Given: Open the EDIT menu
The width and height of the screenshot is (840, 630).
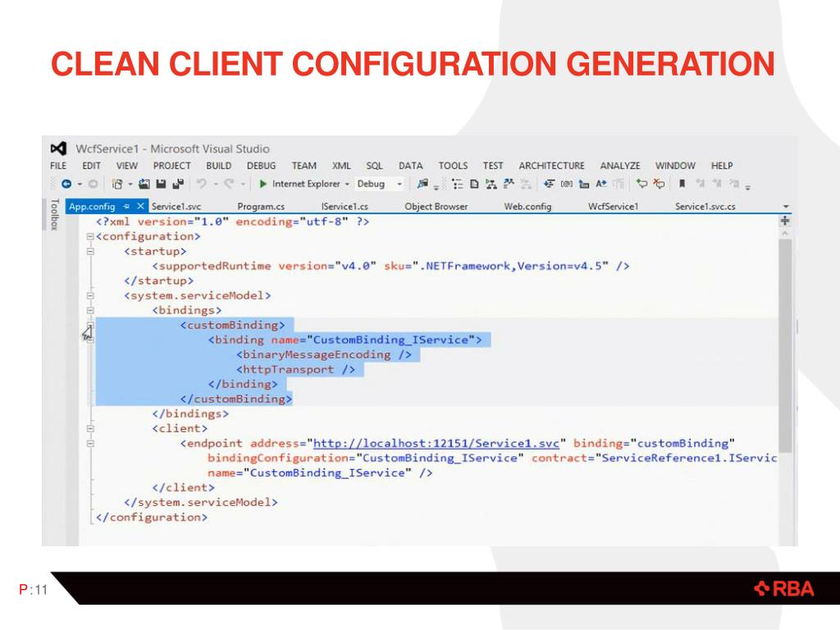Looking at the screenshot, I should click(x=92, y=166).
